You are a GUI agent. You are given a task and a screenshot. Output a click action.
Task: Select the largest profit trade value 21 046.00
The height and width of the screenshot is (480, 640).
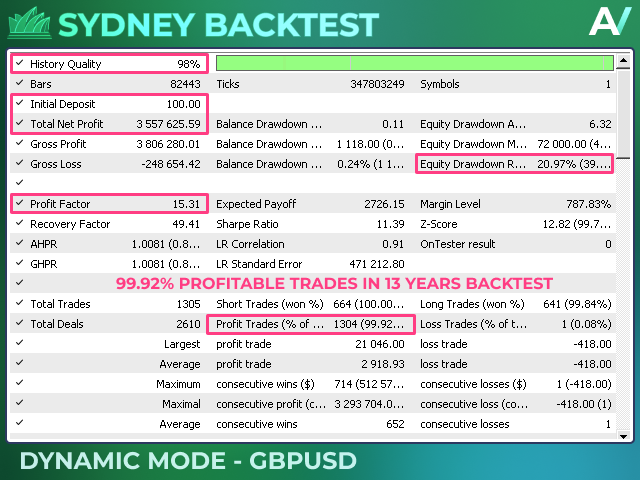[380, 344]
